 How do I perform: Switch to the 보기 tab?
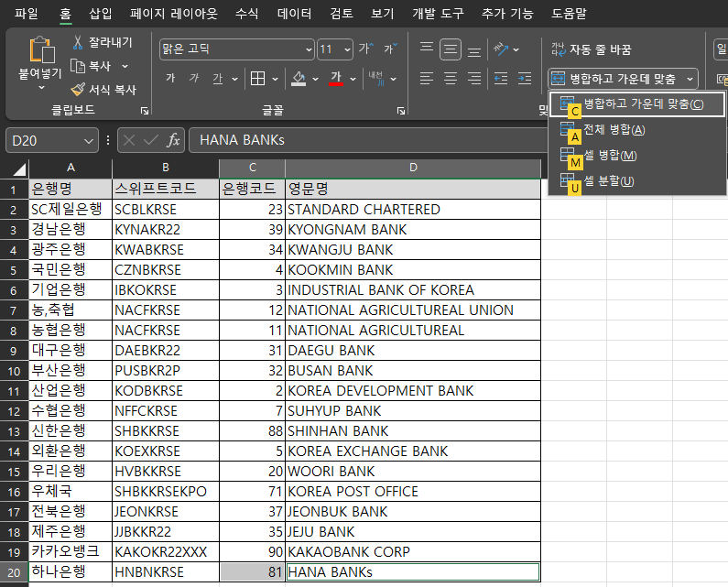coord(382,14)
